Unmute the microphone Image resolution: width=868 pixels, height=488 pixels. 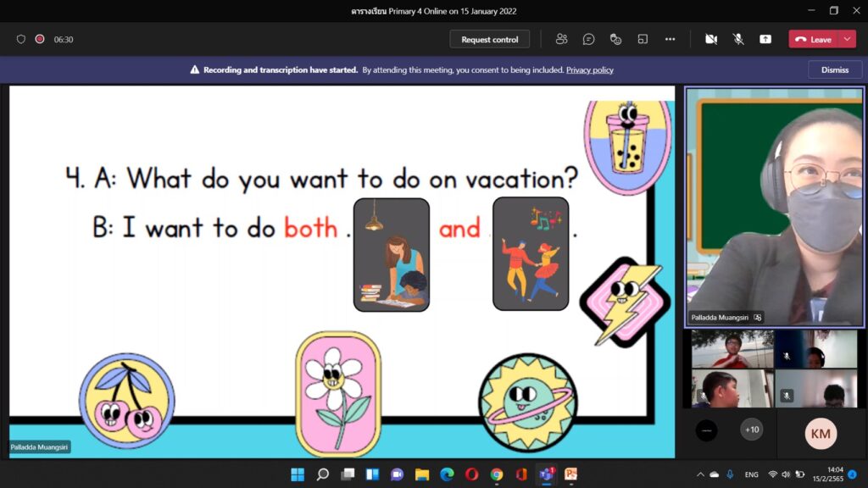pos(738,39)
